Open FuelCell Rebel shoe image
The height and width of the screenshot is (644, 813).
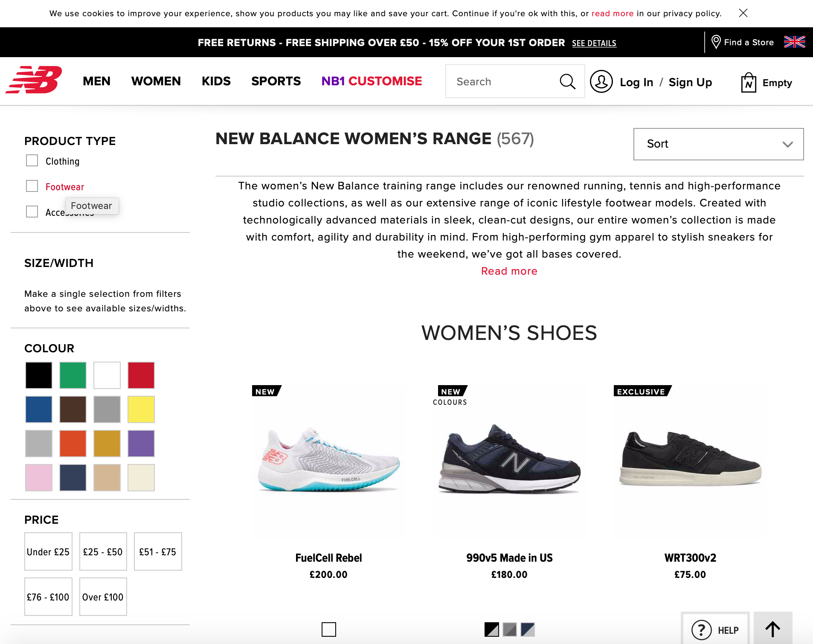329,459
